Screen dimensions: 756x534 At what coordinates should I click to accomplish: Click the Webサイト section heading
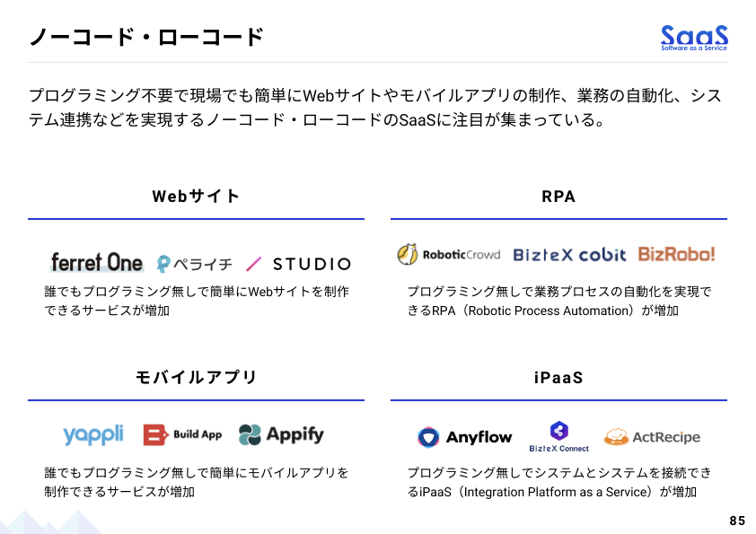(x=196, y=197)
